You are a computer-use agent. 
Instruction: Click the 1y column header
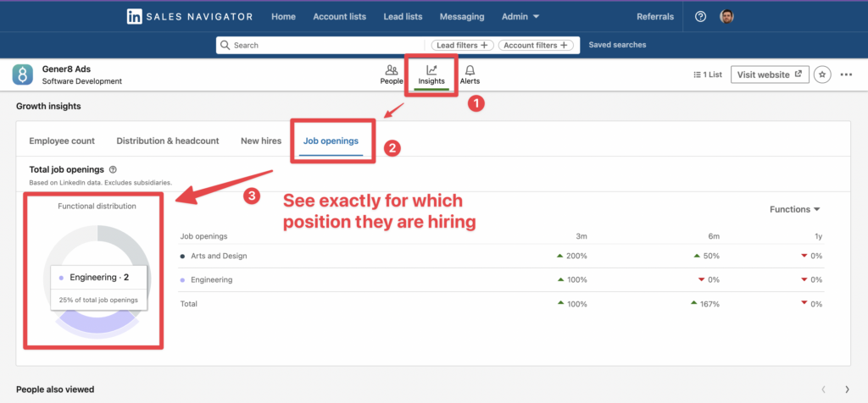click(x=818, y=236)
